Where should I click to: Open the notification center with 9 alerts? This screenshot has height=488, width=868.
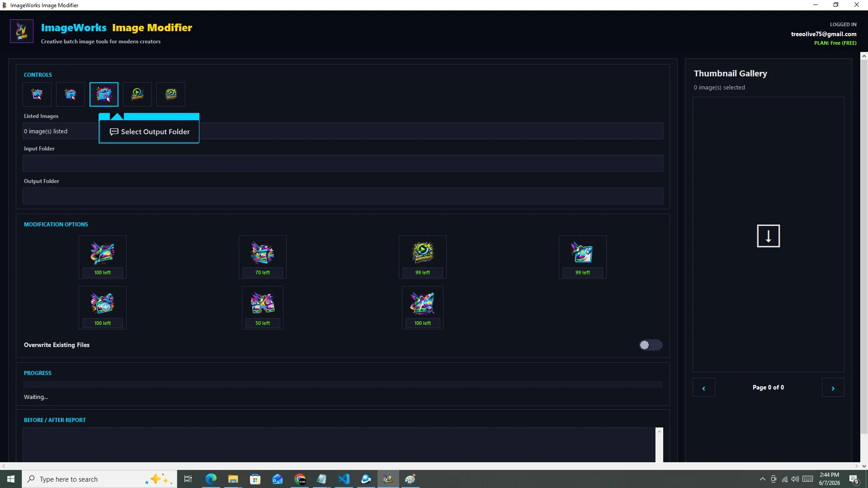[854, 479]
